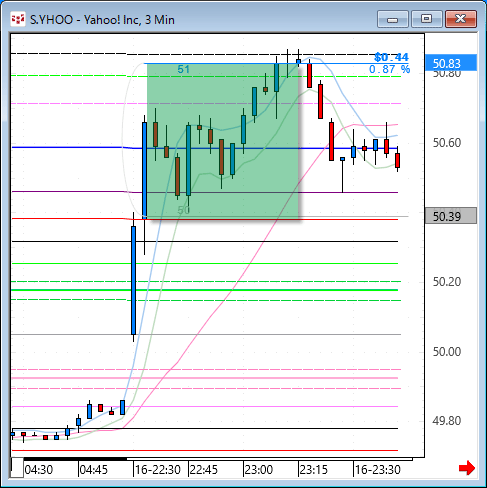Screen dimensions: 487x488
Task: Click the 50 label in green box
Action: [x=183, y=210]
